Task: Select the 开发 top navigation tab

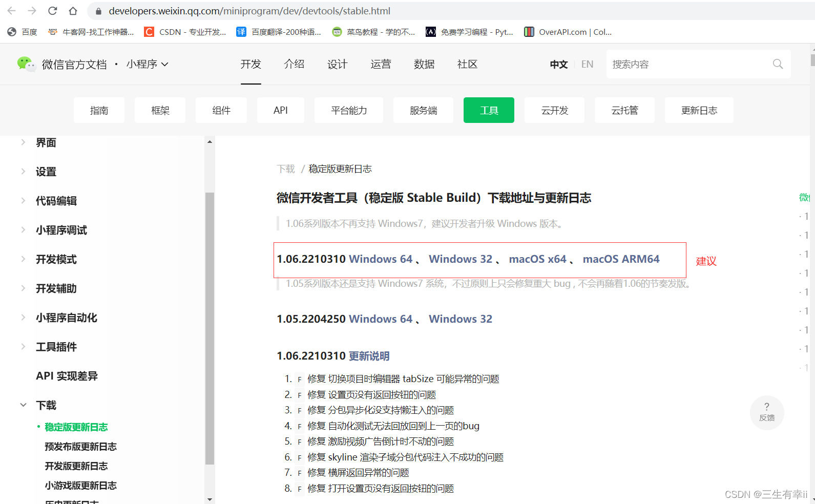Action: pyautogui.click(x=251, y=64)
